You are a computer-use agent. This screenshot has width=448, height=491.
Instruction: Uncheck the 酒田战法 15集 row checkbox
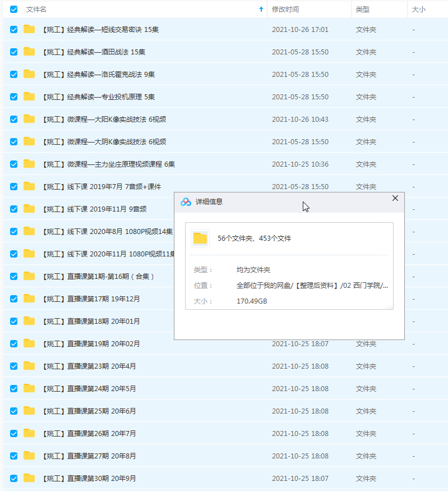pos(14,52)
